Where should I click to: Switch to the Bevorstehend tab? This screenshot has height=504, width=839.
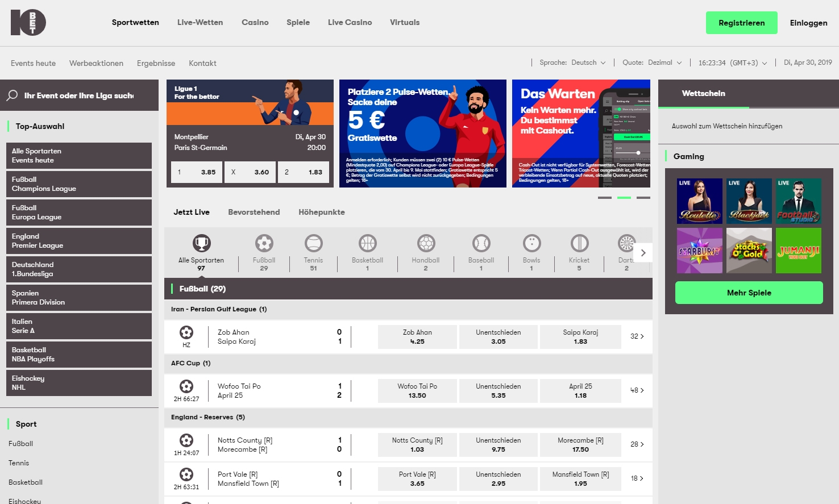[x=254, y=212]
